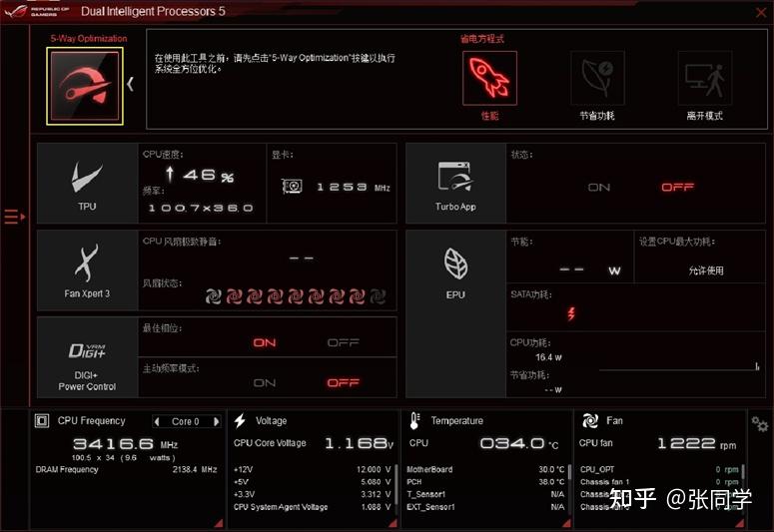
Task: Click the last dimmed fan status icon
Action: (378, 296)
